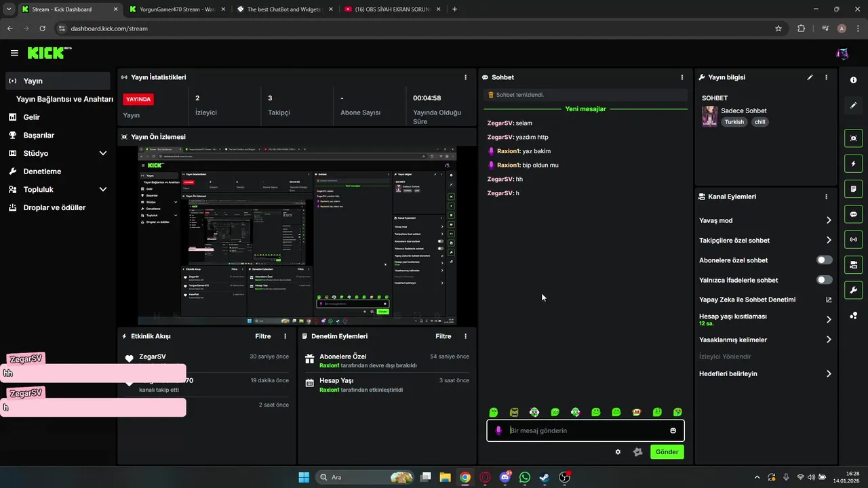868x488 pixels.
Task: Click the pencil icon in the right rail
Action: point(853,105)
